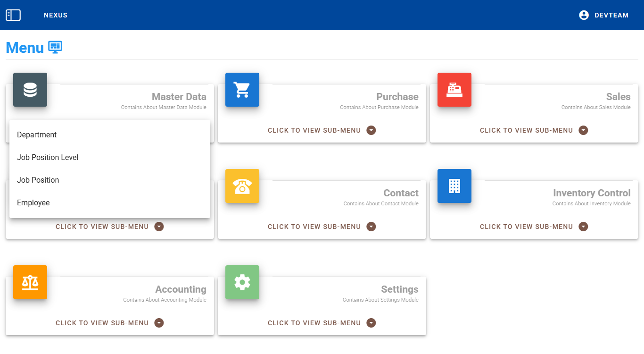Open the Contact sub-menu dropdown
This screenshot has width=644, height=354.
click(x=322, y=227)
